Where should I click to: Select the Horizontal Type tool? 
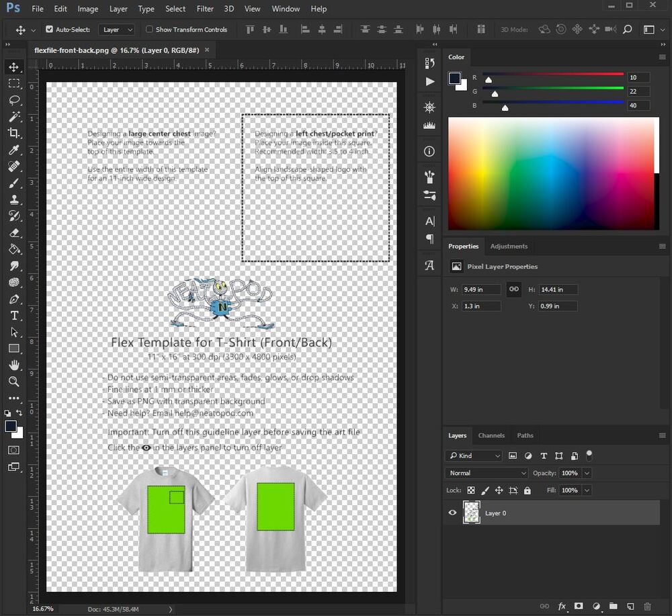tap(13, 316)
